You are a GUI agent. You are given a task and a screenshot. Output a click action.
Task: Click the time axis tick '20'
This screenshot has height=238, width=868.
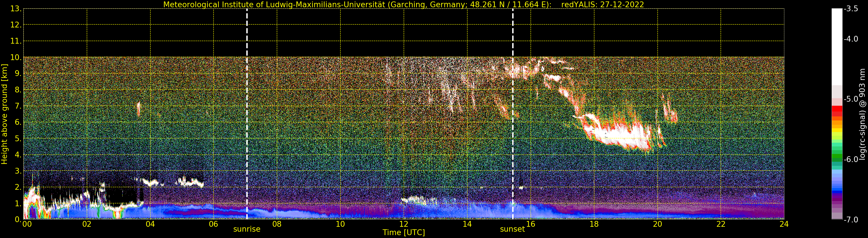point(657,224)
